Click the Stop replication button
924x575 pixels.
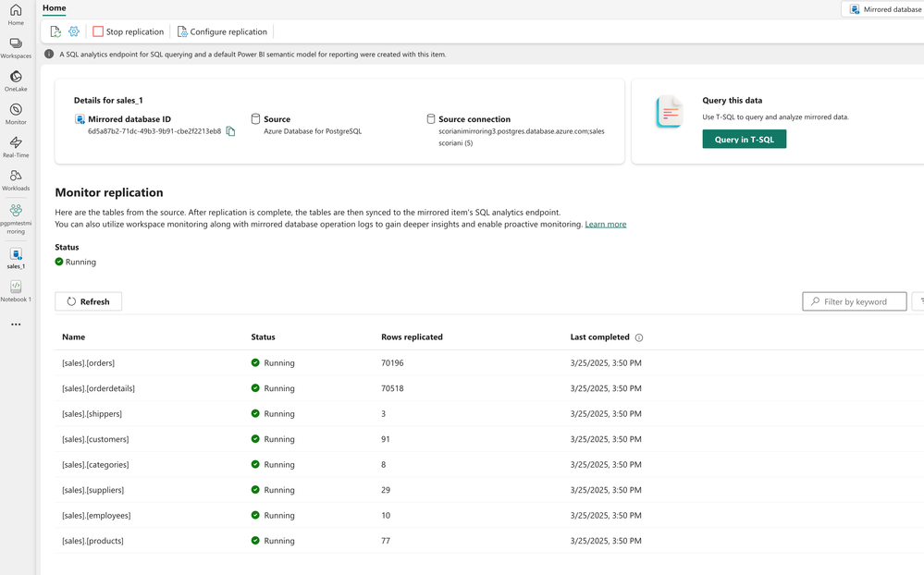[129, 31]
